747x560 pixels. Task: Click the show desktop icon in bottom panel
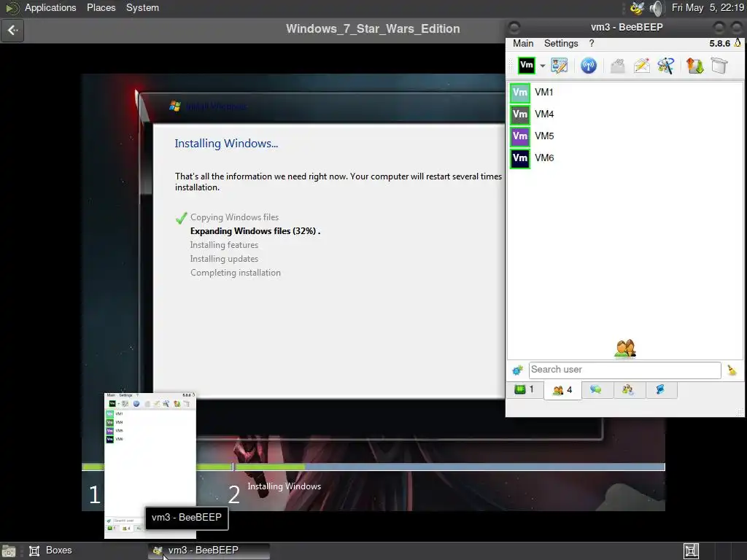coord(9,551)
